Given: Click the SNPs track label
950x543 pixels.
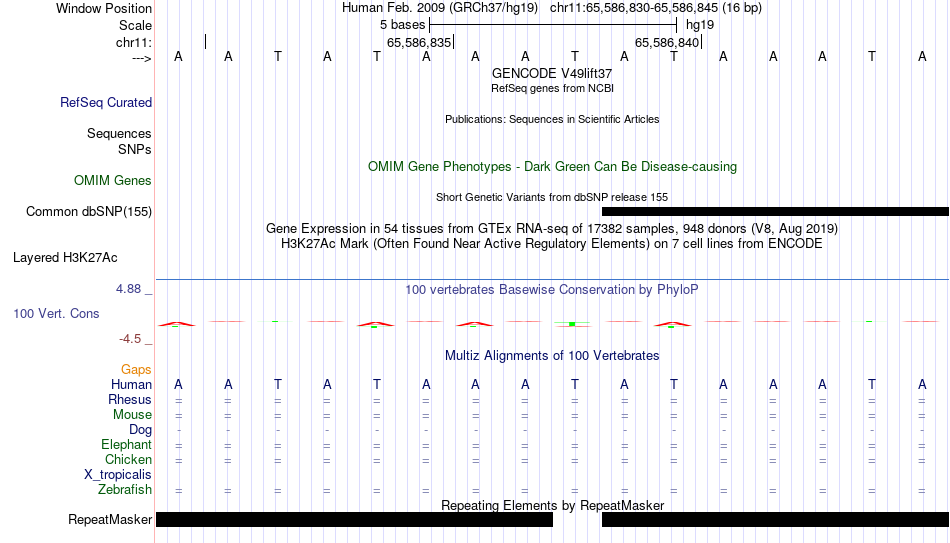Looking at the screenshot, I should tap(135, 149).
